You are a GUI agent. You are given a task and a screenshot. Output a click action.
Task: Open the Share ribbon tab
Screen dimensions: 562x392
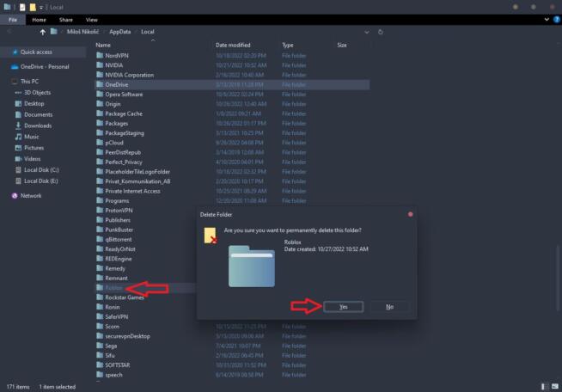[x=65, y=19]
